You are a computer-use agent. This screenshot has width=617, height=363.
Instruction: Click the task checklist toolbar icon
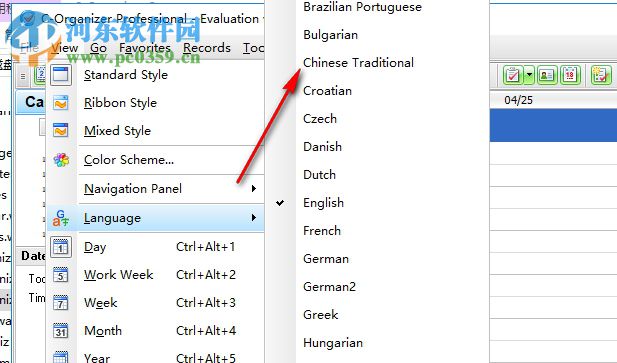[x=513, y=75]
